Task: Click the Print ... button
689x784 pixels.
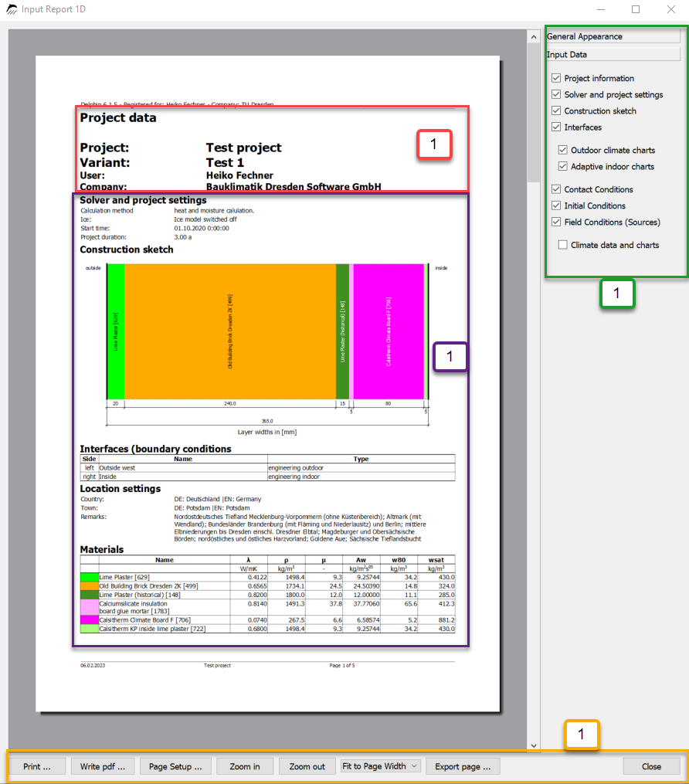Action: [x=37, y=766]
